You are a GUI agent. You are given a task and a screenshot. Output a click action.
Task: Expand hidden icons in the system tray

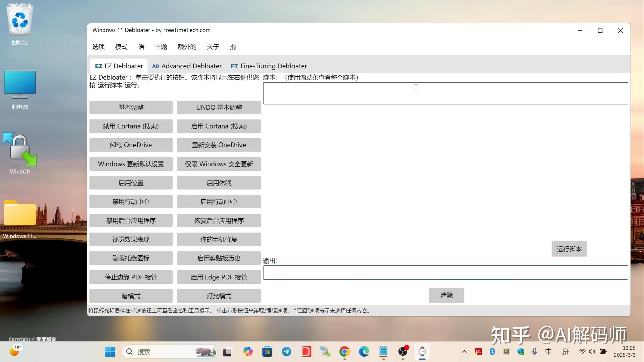(464, 352)
